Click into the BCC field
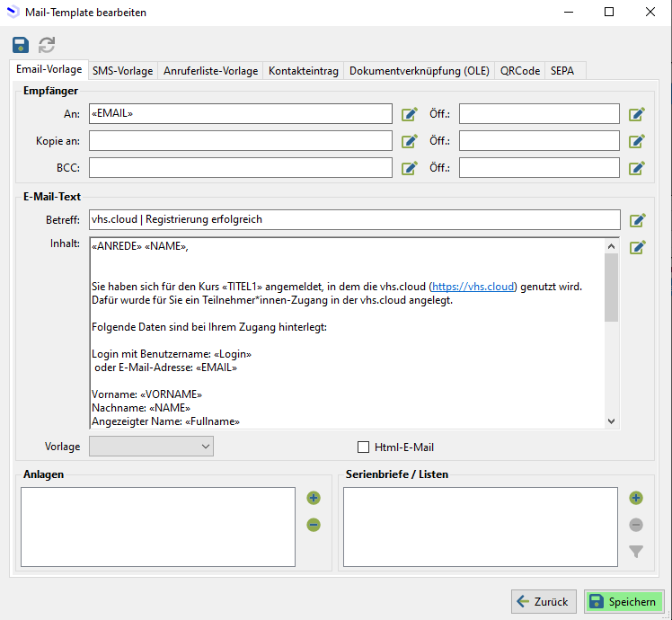672x620 pixels. (x=241, y=168)
